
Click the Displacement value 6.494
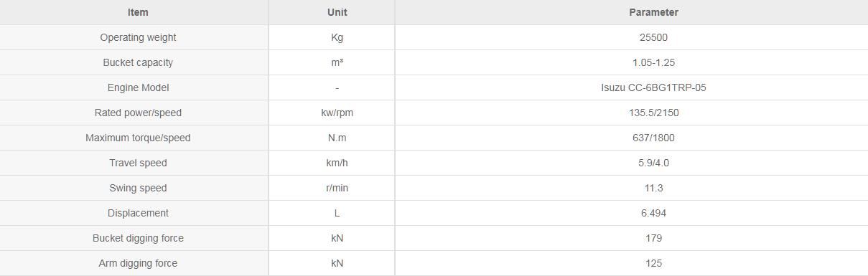pos(653,213)
